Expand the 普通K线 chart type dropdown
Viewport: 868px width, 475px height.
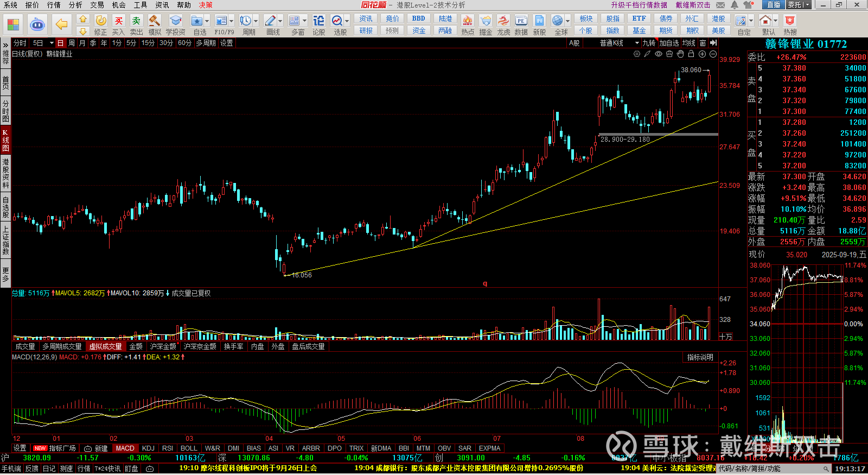(x=637, y=43)
